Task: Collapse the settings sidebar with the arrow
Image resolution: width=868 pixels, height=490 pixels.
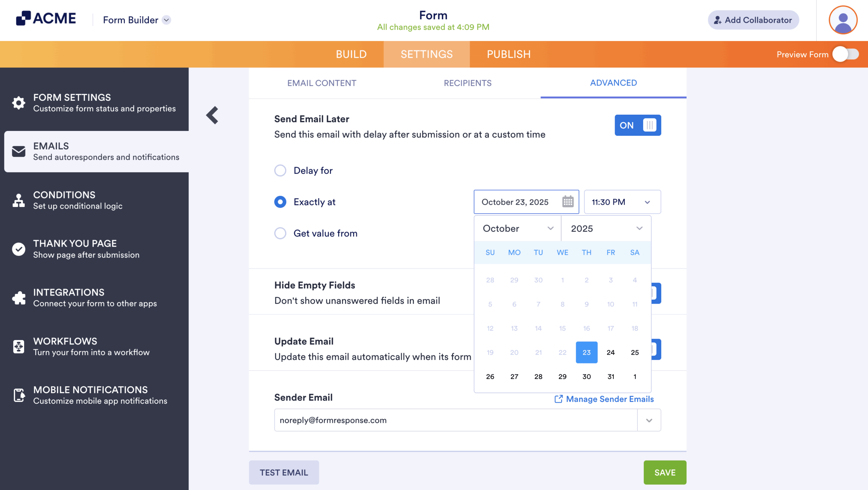Action: (212, 115)
